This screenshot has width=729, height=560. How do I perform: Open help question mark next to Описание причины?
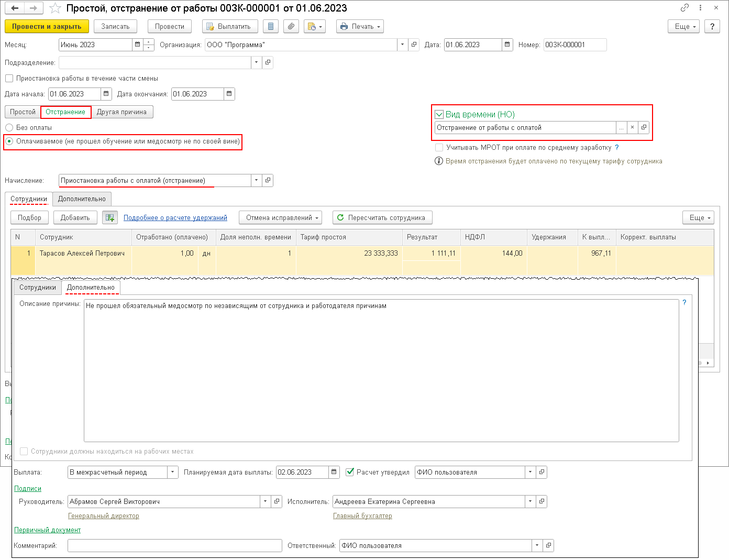(x=684, y=302)
